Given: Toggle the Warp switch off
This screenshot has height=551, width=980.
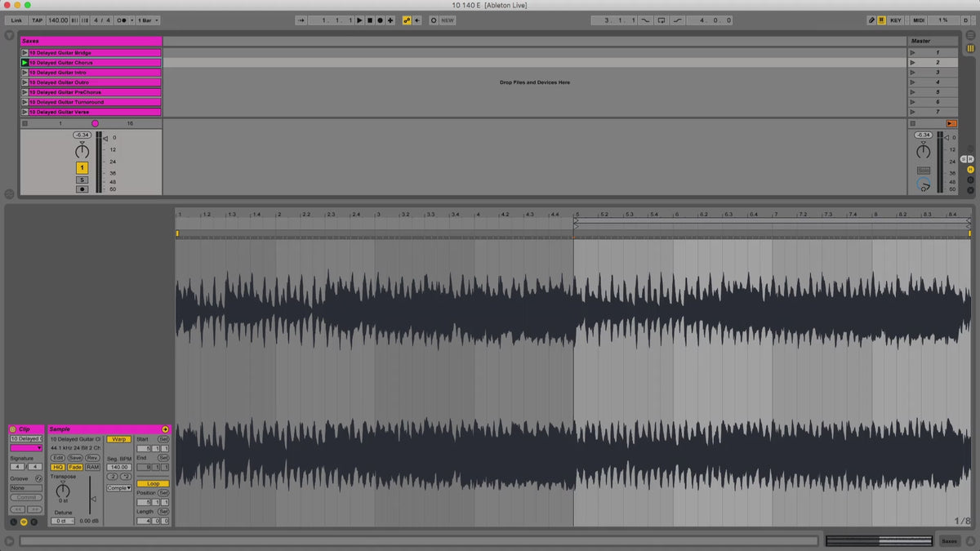Looking at the screenshot, I should [118, 439].
